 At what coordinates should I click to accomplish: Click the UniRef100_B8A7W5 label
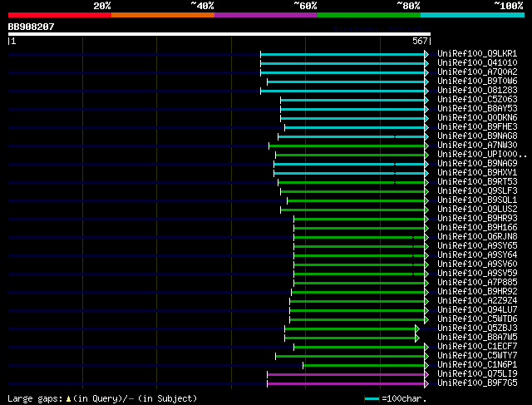pyautogui.click(x=477, y=338)
